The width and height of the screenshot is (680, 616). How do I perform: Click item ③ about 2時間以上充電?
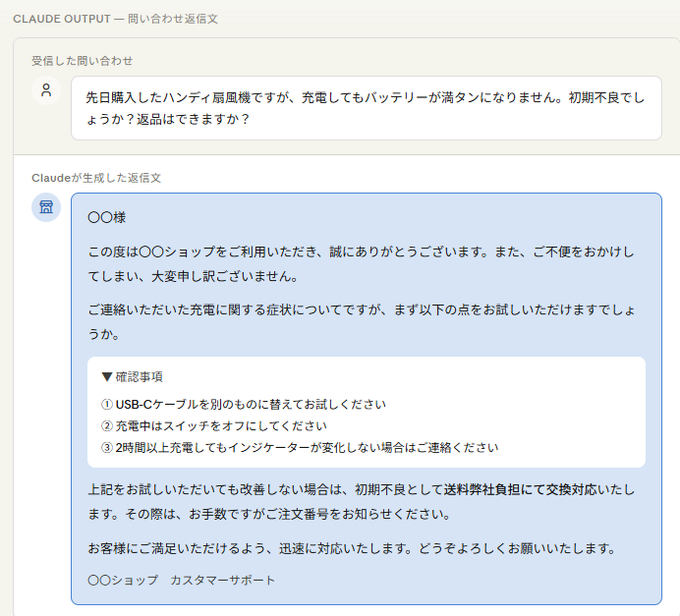pos(300,447)
